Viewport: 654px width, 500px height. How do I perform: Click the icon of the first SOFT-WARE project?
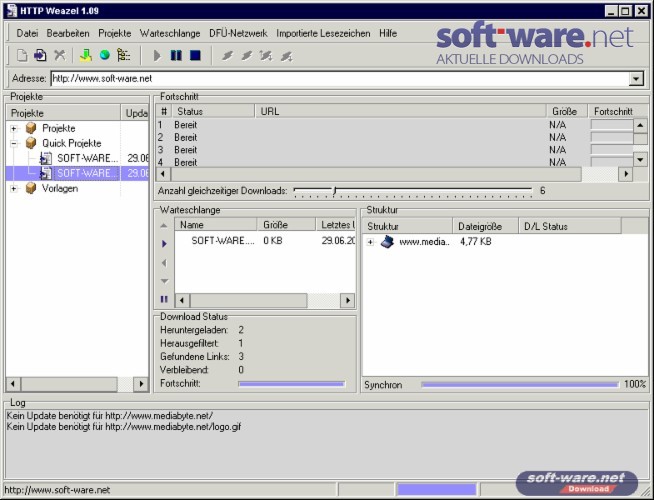[x=45, y=158]
